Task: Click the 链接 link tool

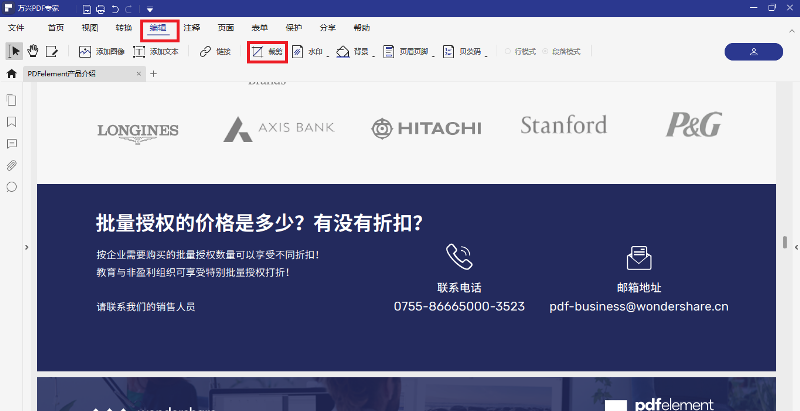Action: tap(215, 52)
